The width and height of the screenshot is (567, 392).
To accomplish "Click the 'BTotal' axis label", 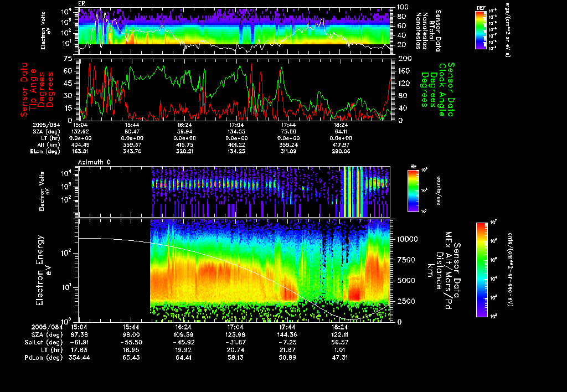I will [x=432, y=30].
